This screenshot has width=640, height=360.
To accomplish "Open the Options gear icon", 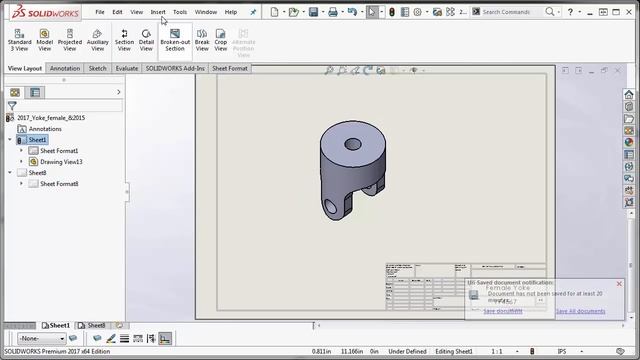I will [418, 12].
